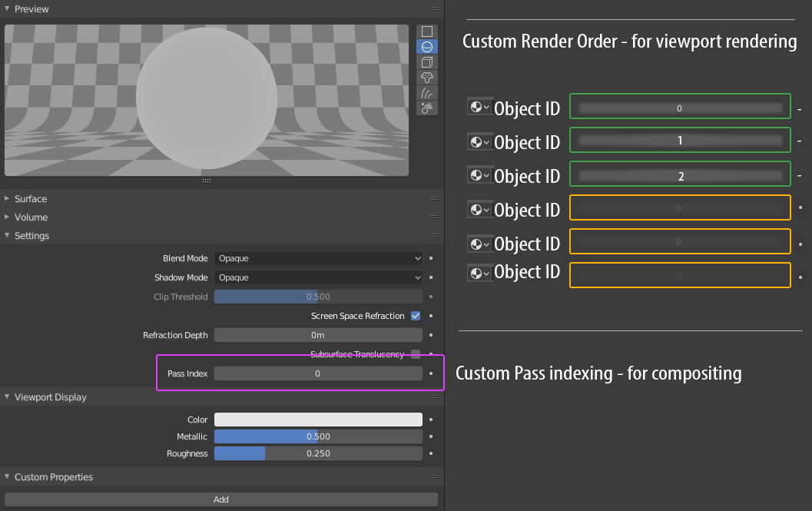Click the preview area resize handle dots

coord(207,181)
